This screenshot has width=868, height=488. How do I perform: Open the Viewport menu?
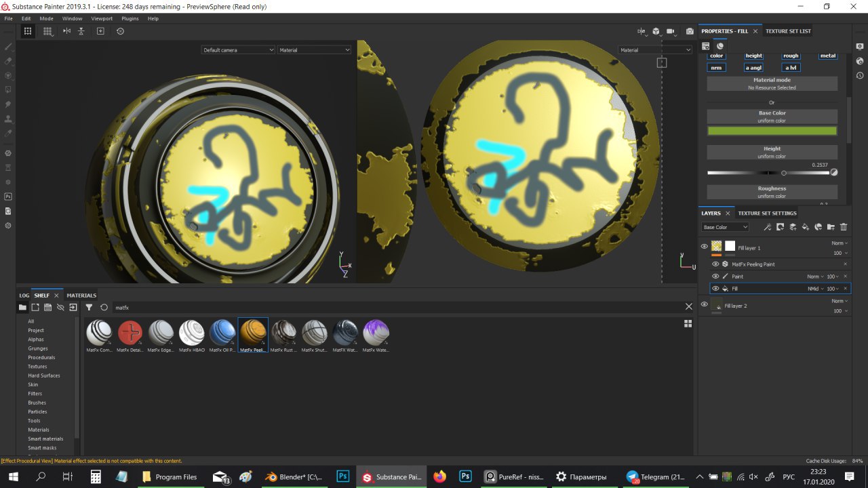pyautogui.click(x=102, y=18)
